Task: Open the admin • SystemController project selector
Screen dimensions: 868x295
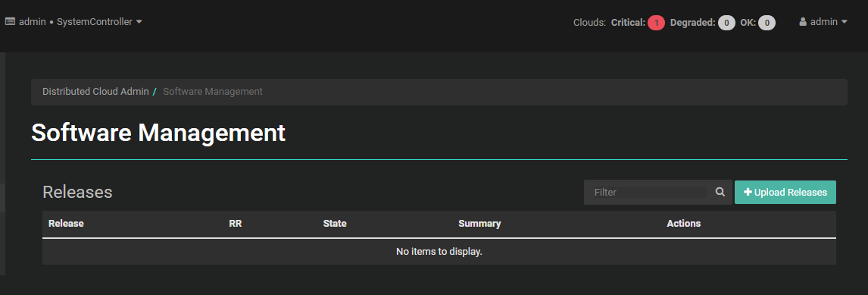Action: [x=73, y=22]
